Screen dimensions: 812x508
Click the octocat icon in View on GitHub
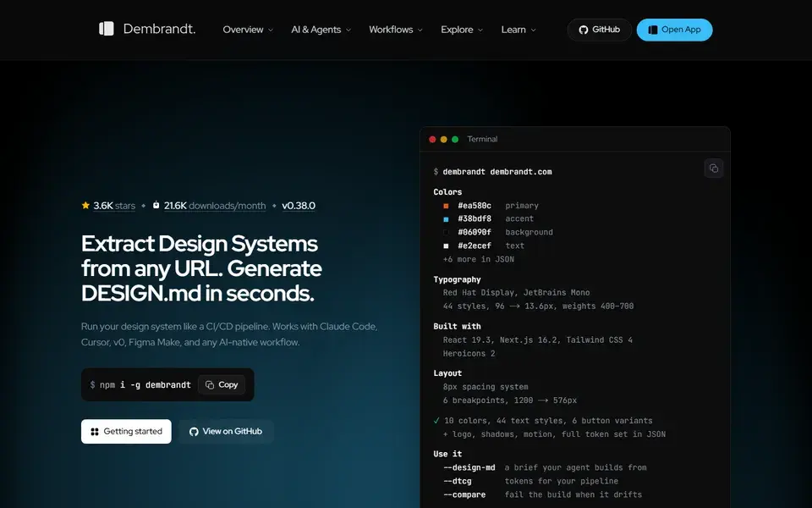click(194, 431)
